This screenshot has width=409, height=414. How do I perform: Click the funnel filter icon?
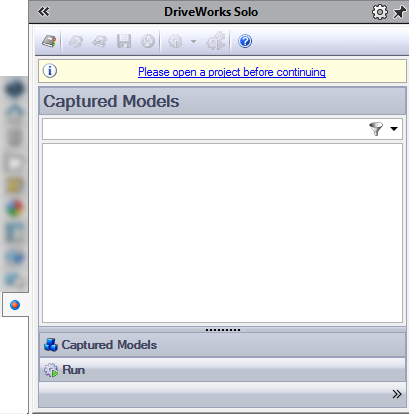coord(376,129)
